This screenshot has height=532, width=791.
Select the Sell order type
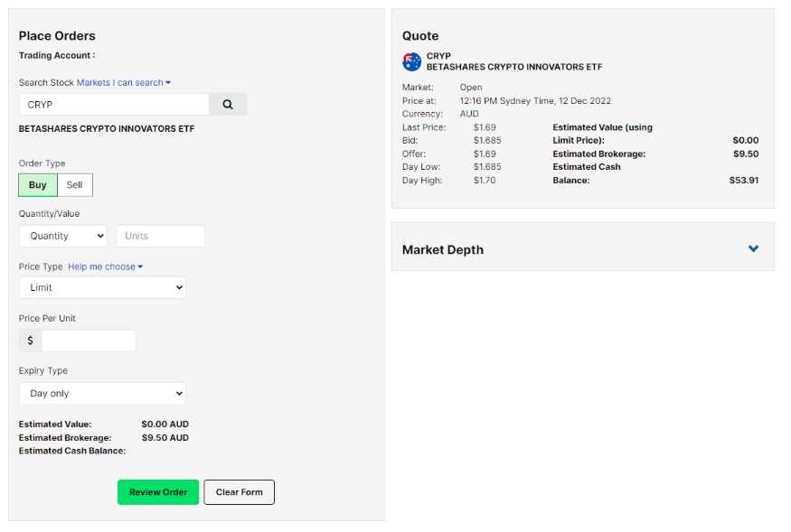coord(75,185)
